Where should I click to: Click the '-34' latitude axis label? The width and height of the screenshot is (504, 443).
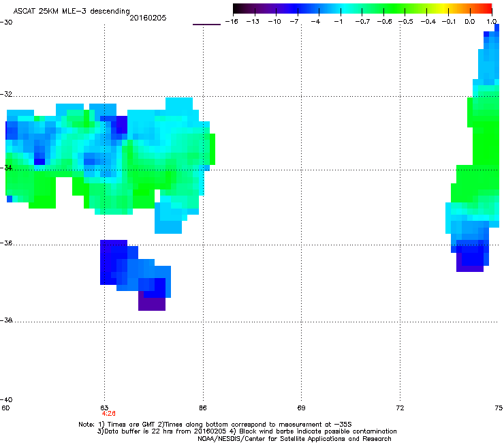6,168
